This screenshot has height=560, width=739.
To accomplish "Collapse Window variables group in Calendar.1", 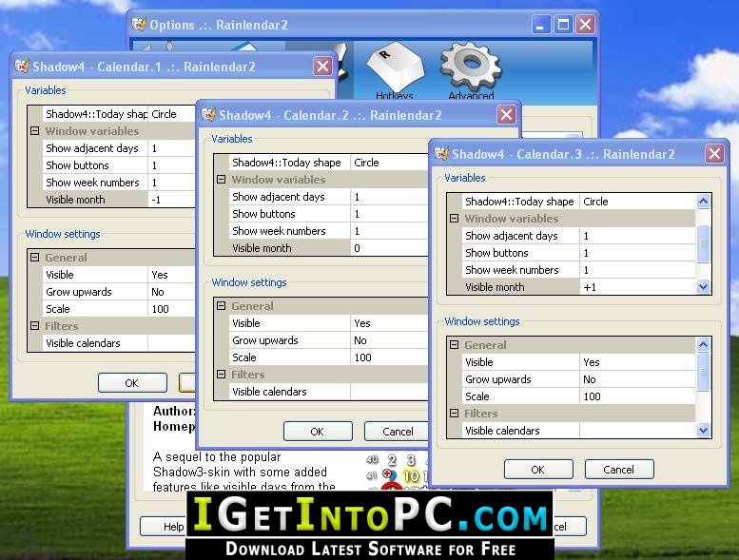I will coord(35,131).
